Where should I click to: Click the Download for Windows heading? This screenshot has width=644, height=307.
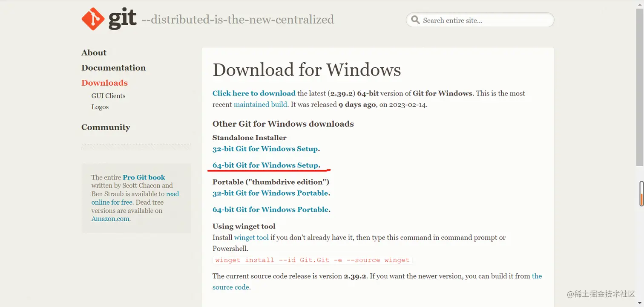tap(307, 70)
